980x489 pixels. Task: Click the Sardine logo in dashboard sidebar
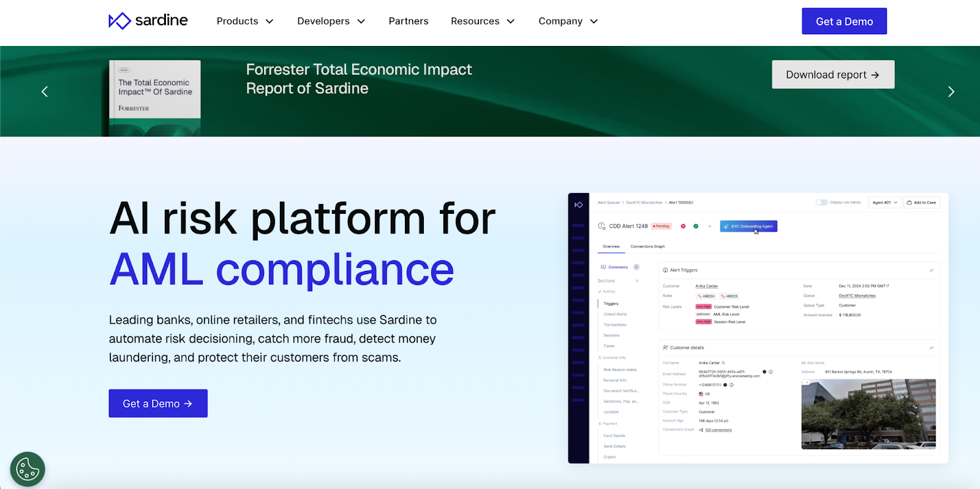click(579, 205)
